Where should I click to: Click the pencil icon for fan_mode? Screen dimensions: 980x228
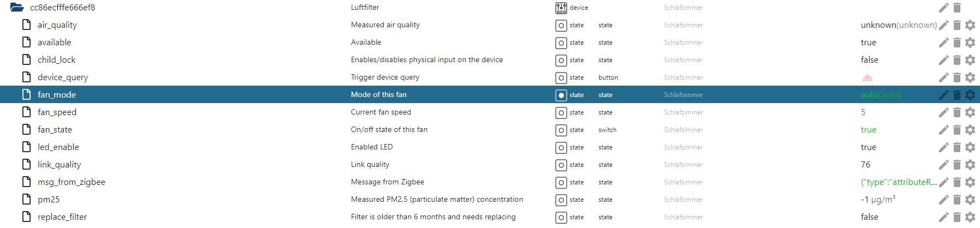coord(943,95)
